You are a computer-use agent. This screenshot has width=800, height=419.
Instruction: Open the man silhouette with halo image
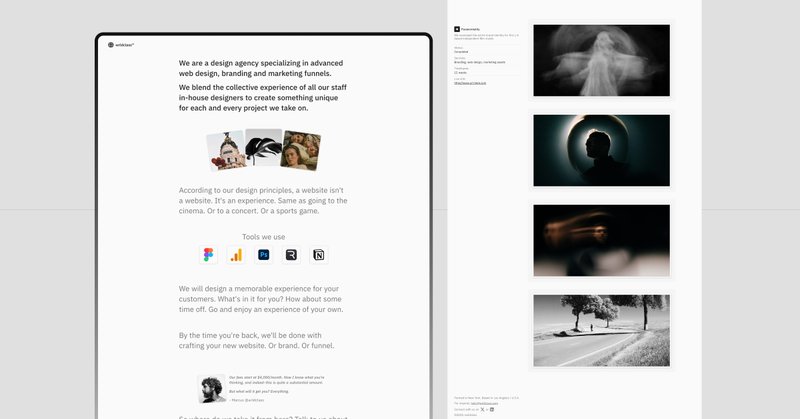(602, 150)
